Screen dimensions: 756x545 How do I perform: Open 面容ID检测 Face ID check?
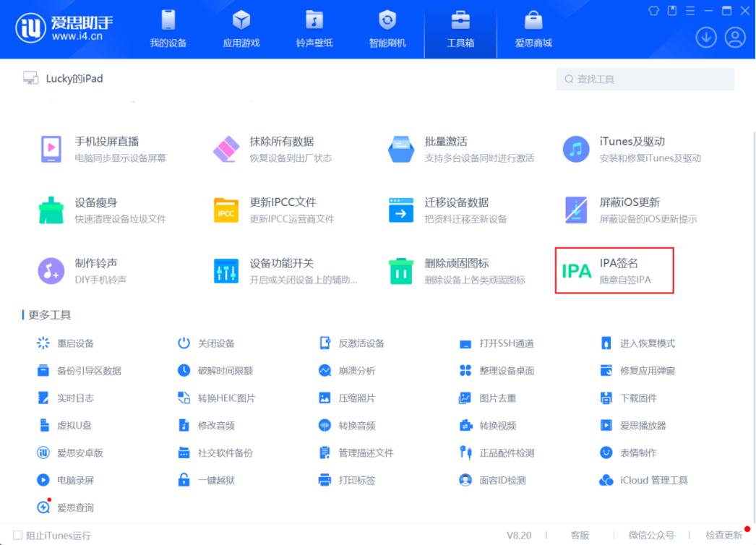pos(492,481)
